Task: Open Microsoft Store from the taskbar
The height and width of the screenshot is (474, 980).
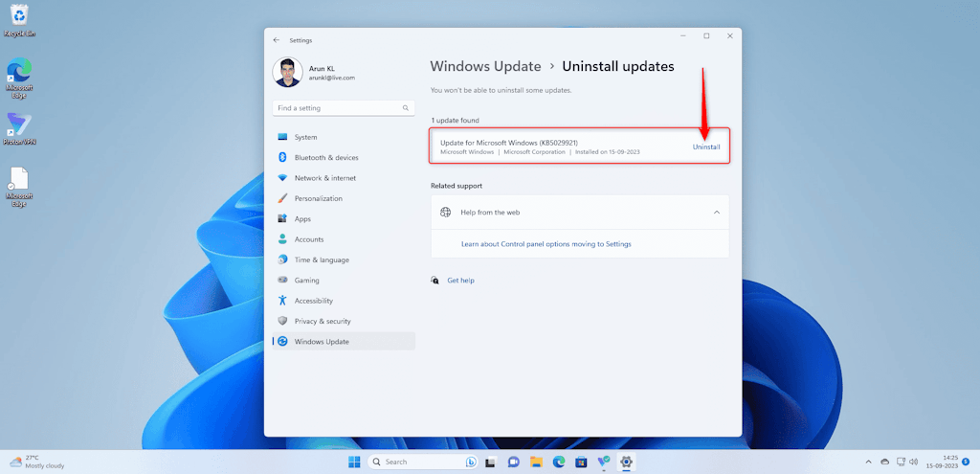Action: pyautogui.click(x=581, y=463)
